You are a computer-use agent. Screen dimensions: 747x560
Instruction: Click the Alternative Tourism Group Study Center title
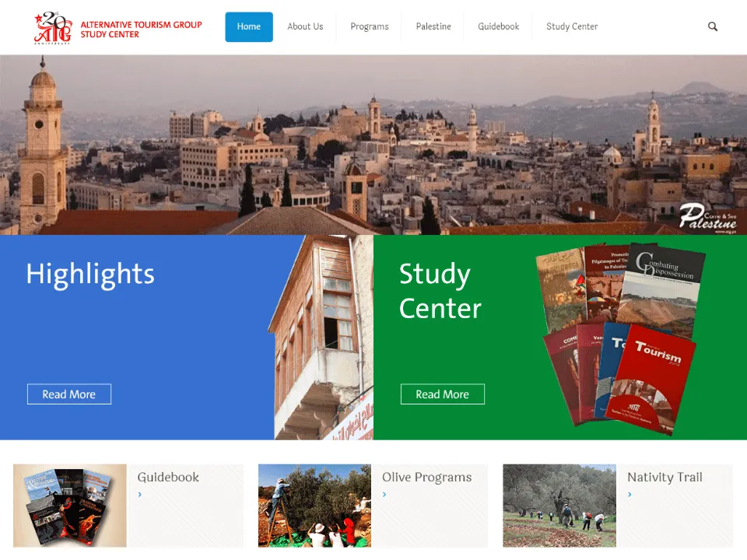[x=141, y=30]
